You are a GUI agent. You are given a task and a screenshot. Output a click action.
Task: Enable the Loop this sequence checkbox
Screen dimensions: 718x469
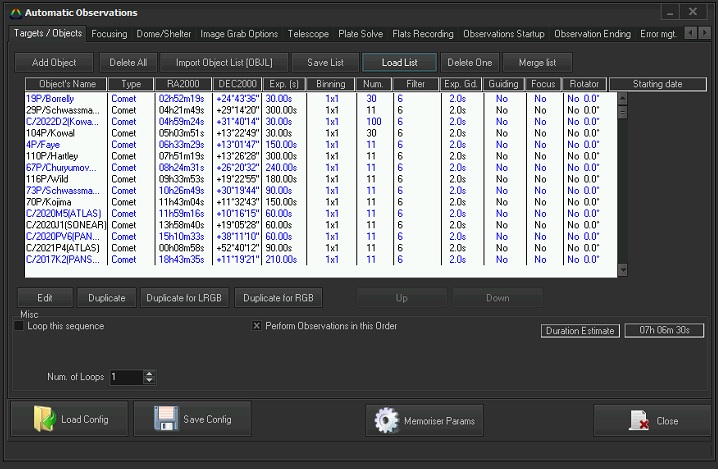click(x=20, y=326)
